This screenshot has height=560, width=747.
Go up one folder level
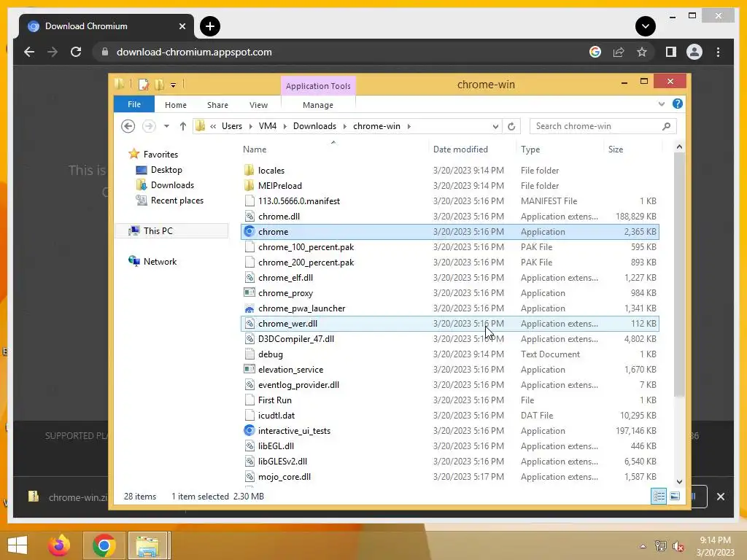[x=183, y=126]
